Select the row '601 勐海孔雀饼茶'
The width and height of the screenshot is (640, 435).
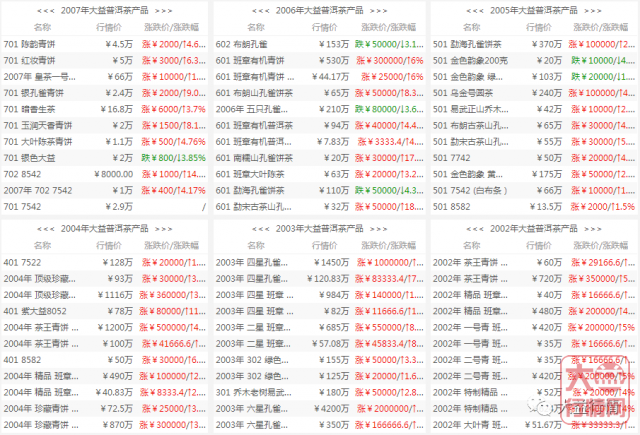click(x=319, y=191)
